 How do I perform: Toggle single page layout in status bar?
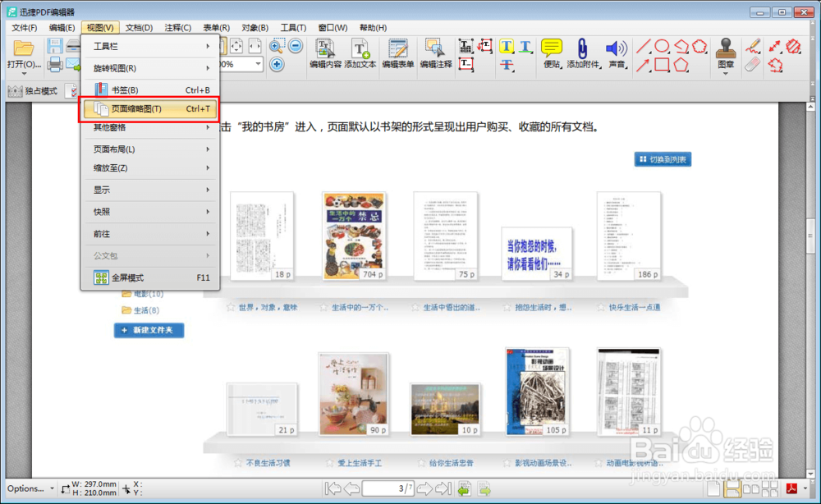coord(713,489)
